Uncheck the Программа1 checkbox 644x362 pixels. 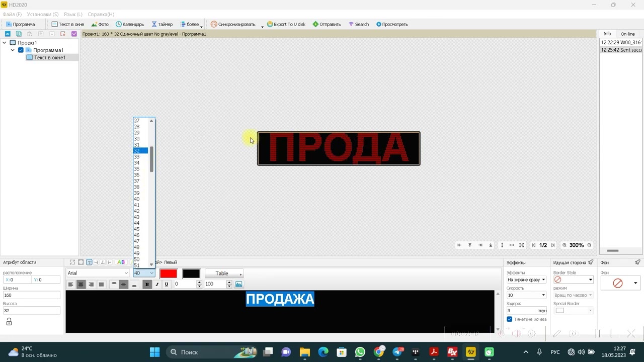click(21, 50)
